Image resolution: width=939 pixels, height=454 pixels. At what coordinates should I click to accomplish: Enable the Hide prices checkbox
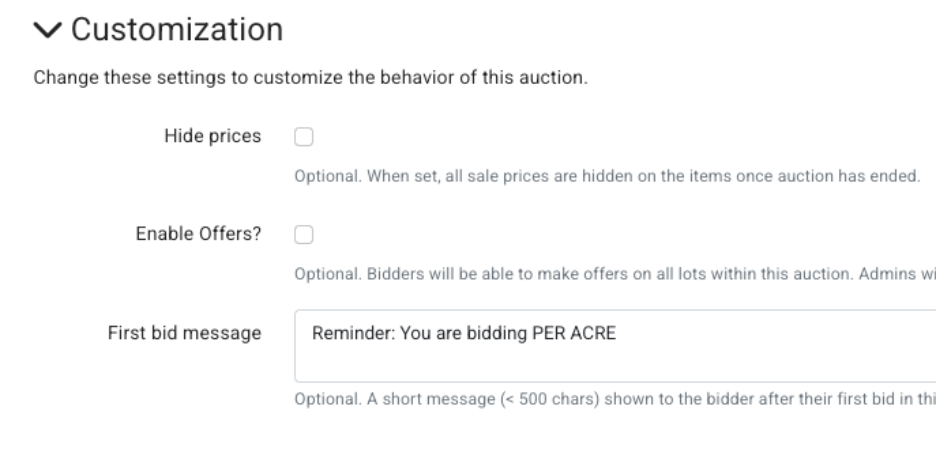302,136
